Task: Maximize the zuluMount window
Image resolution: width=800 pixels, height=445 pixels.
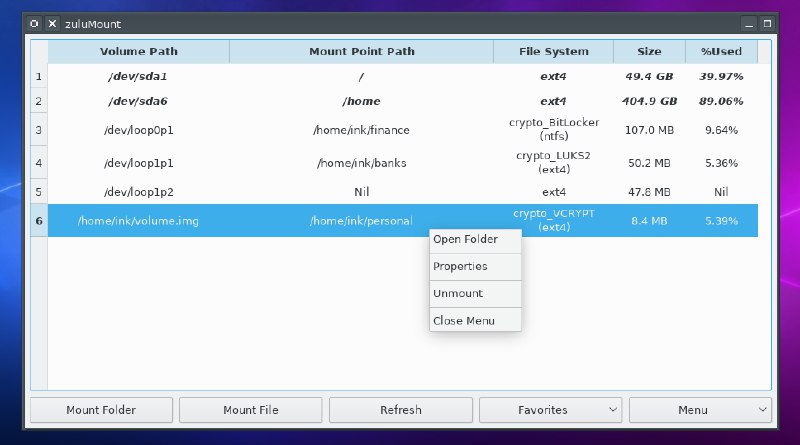Action: (x=767, y=24)
